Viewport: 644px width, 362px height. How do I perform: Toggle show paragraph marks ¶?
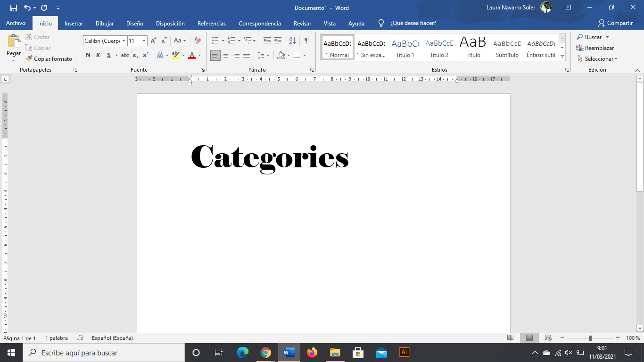(306, 41)
